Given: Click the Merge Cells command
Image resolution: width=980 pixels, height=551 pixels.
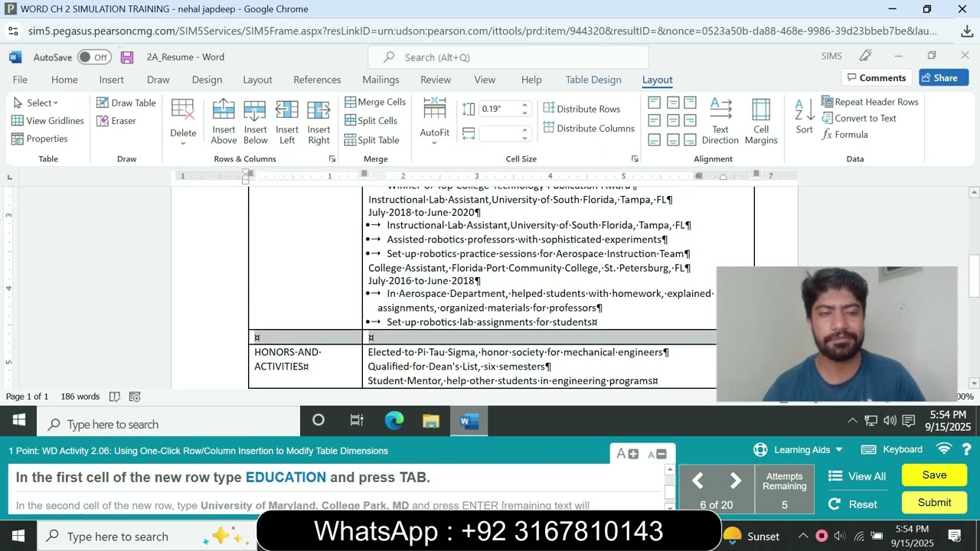Looking at the screenshot, I should [375, 102].
